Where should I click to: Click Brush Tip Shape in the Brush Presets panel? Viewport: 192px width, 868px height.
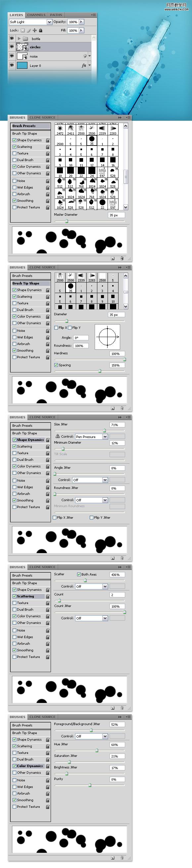[24, 133]
